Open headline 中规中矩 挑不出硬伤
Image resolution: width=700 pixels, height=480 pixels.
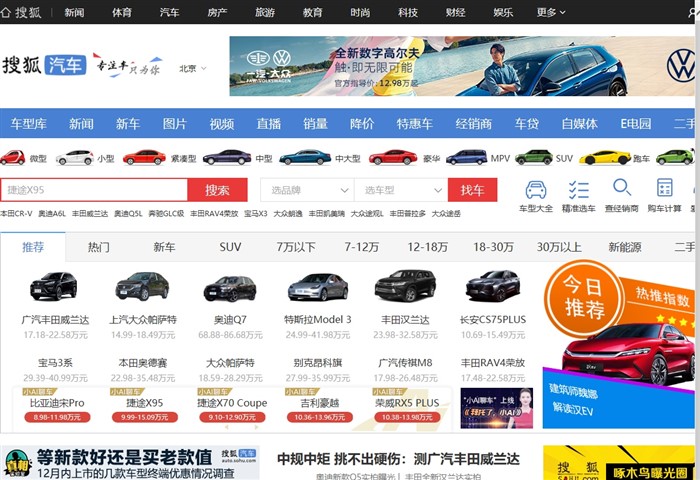[x=398, y=459]
